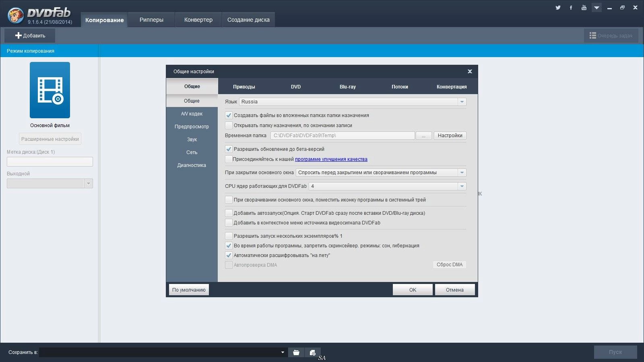Open the title bar dropdown menu arrow

coord(597,8)
